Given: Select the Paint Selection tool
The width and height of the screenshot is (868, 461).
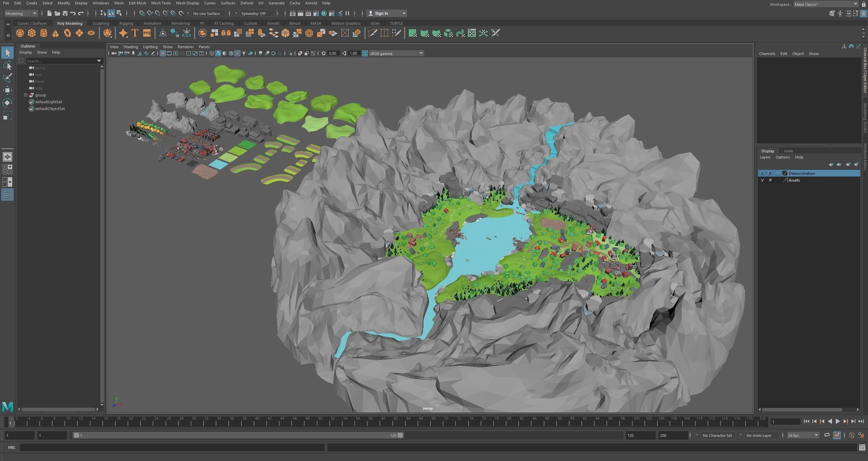Looking at the screenshot, I should (7, 78).
